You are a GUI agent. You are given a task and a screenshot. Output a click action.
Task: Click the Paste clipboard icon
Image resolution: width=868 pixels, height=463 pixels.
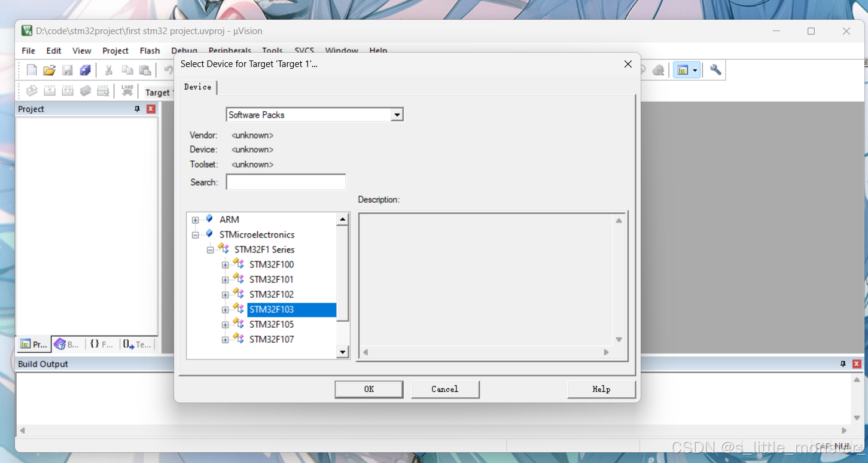pos(145,71)
